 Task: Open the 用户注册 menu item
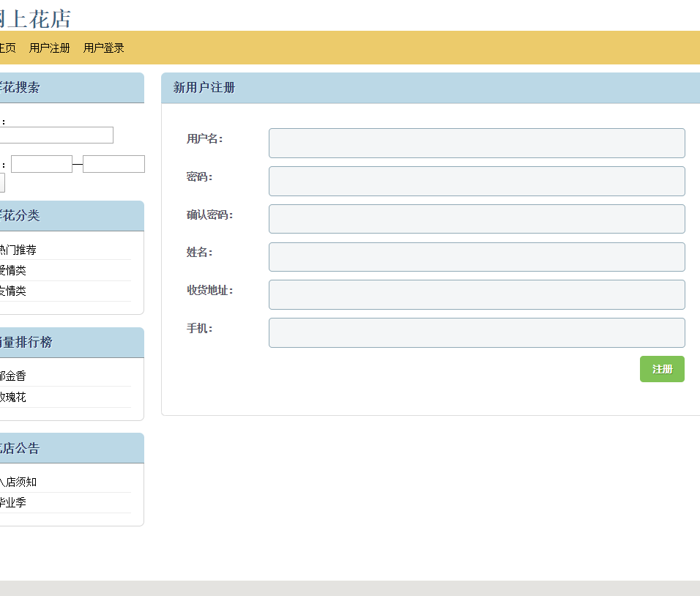(x=48, y=48)
